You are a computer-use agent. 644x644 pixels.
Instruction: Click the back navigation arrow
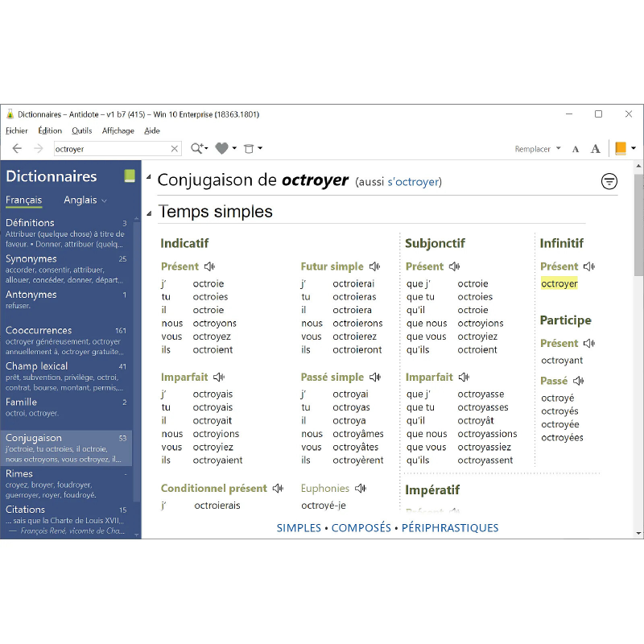pos(17,148)
